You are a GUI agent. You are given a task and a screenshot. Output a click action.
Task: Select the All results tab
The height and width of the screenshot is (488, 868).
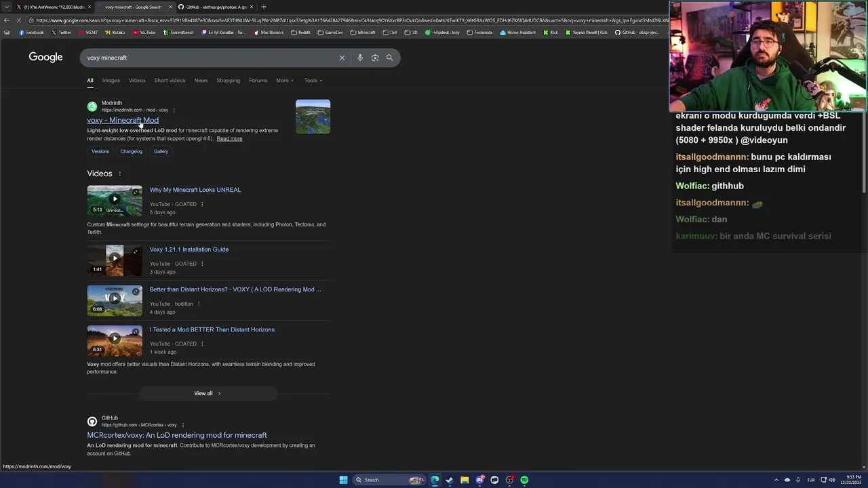90,81
